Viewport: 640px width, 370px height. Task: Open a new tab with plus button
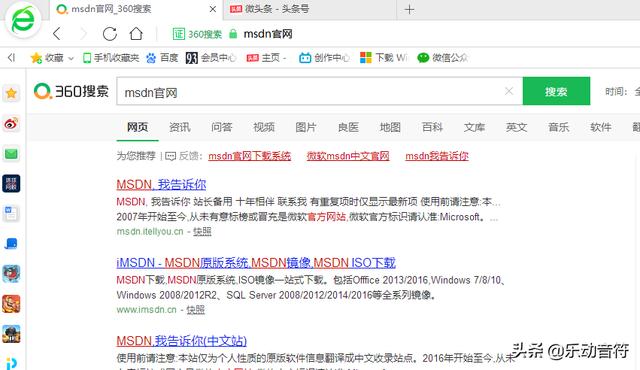coord(409,9)
